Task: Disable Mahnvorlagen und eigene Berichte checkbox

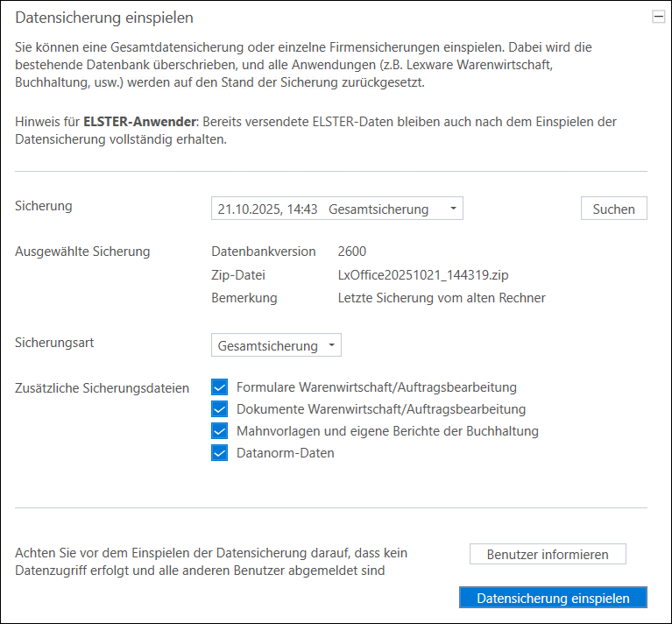Action: coord(220,431)
